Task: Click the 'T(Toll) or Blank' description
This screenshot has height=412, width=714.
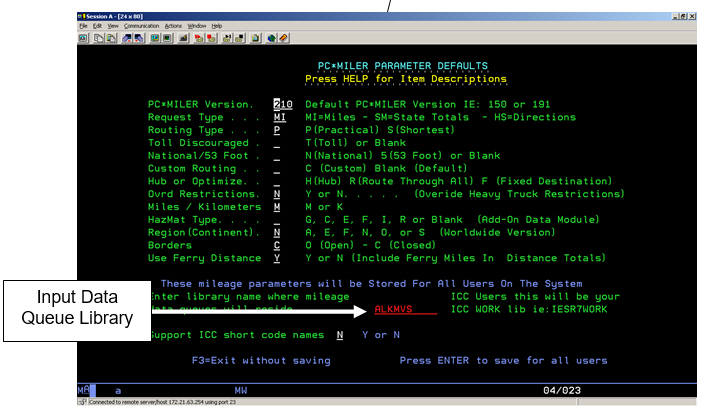Action: pos(355,143)
